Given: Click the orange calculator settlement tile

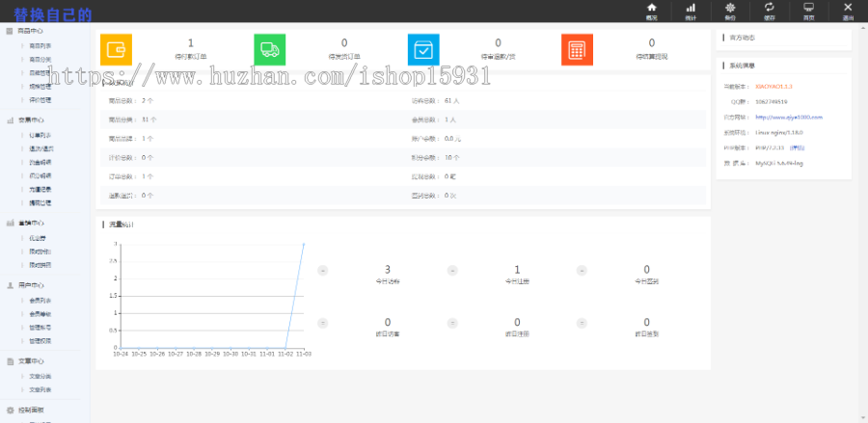Looking at the screenshot, I should click(x=577, y=49).
